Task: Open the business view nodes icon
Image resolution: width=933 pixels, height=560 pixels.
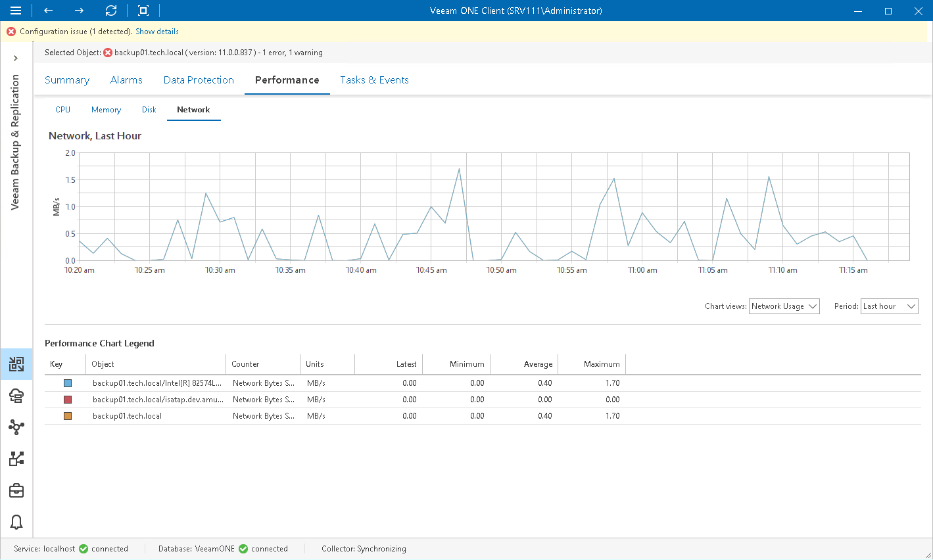Action: pos(16,427)
